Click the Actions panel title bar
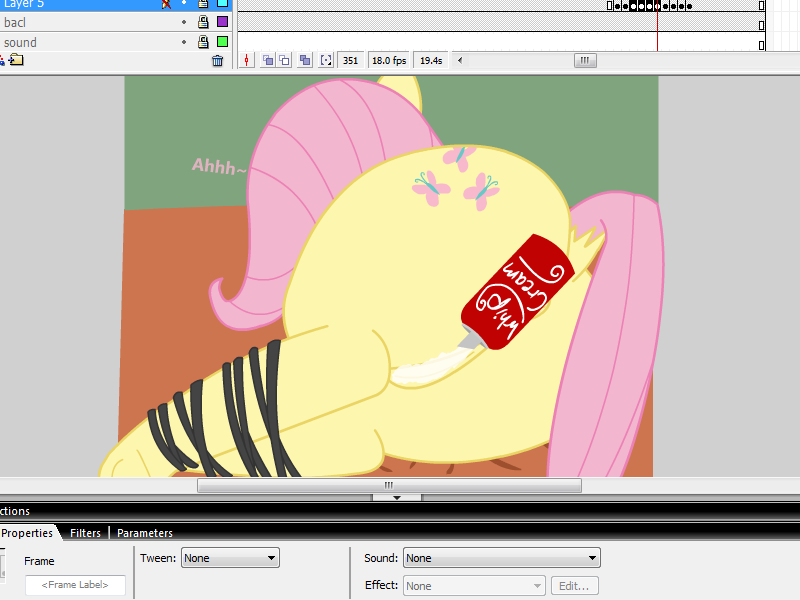 (x=400, y=511)
